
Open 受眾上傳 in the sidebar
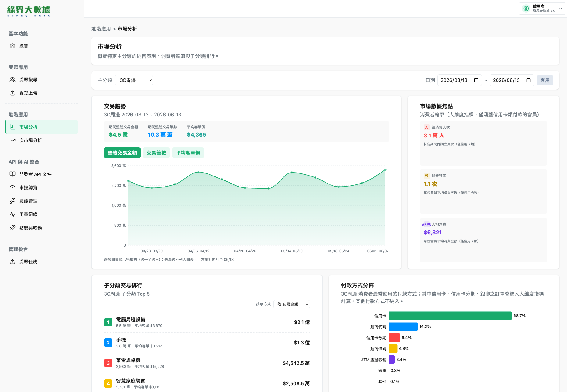[41, 93]
